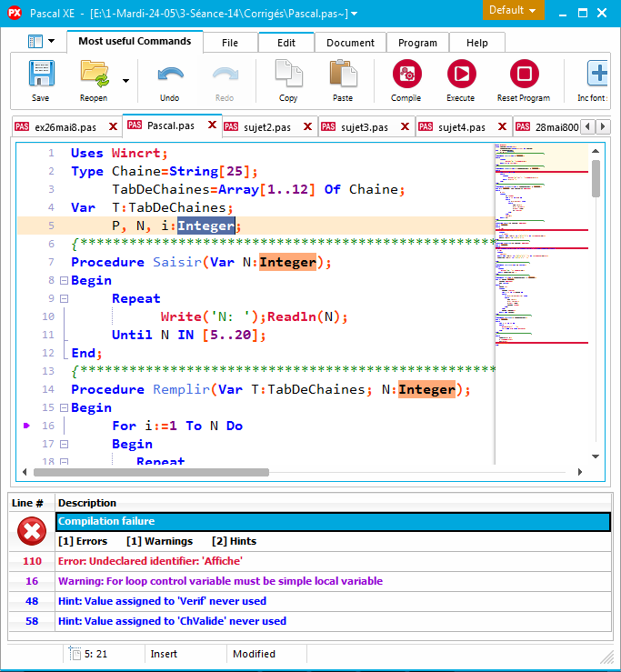Increase font size with Inc font button
This screenshot has width=621, height=672.
[597, 75]
